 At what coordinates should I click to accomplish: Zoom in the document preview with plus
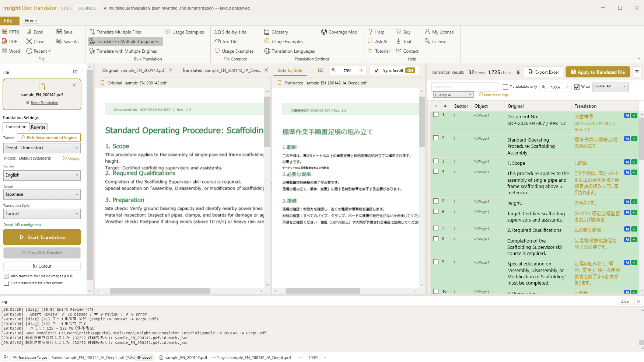(361, 70)
